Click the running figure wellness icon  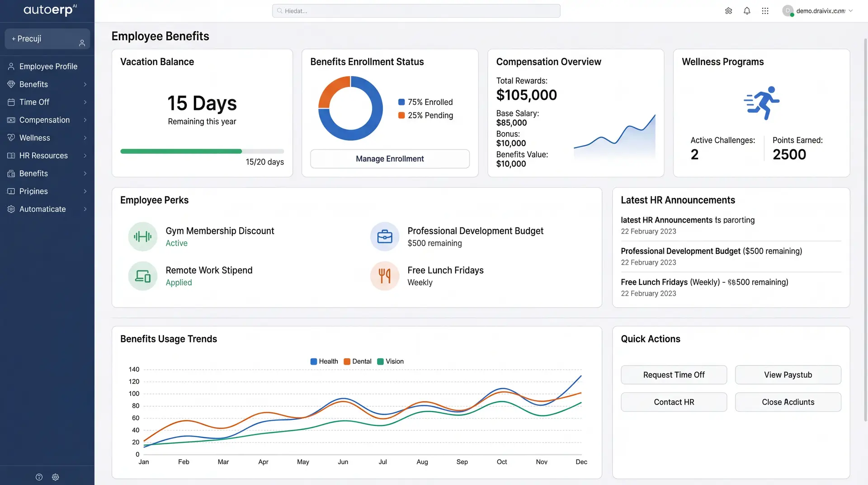click(x=762, y=103)
